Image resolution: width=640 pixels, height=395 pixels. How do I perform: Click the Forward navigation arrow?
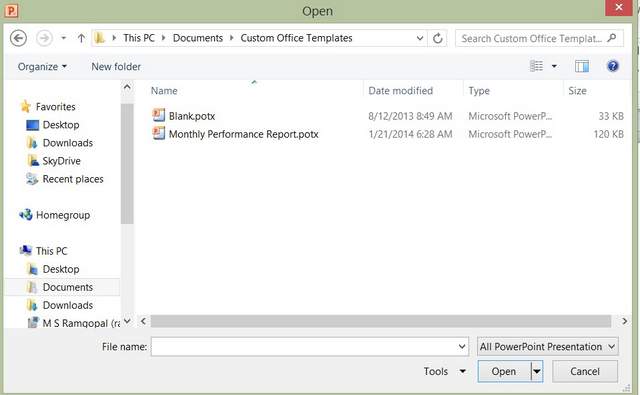(44, 38)
